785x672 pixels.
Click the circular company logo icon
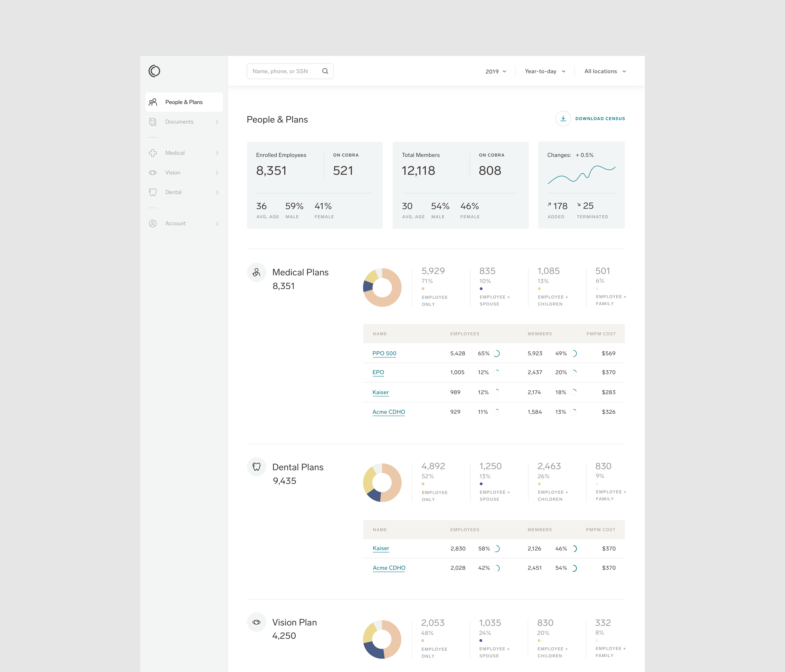tap(154, 71)
